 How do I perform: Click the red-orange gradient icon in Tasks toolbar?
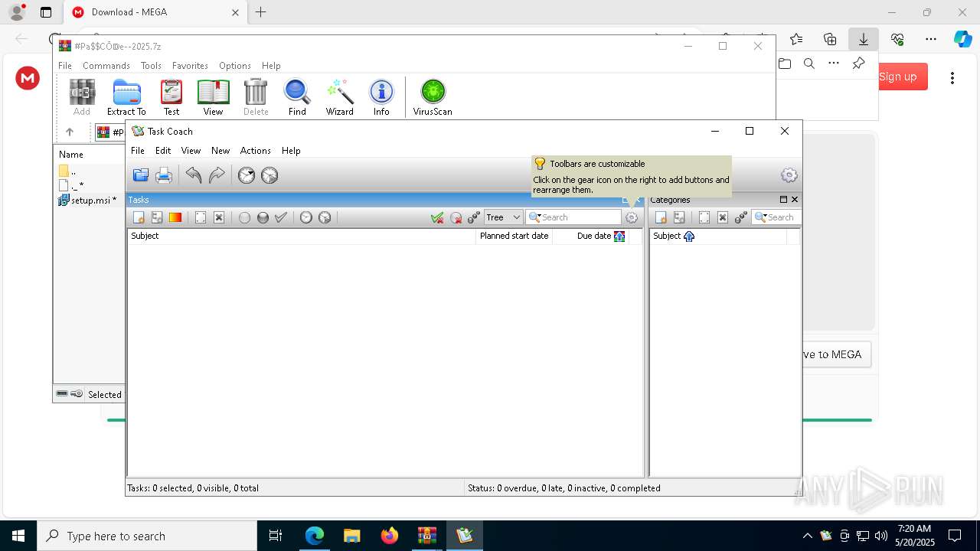pyautogui.click(x=175, y=217)
